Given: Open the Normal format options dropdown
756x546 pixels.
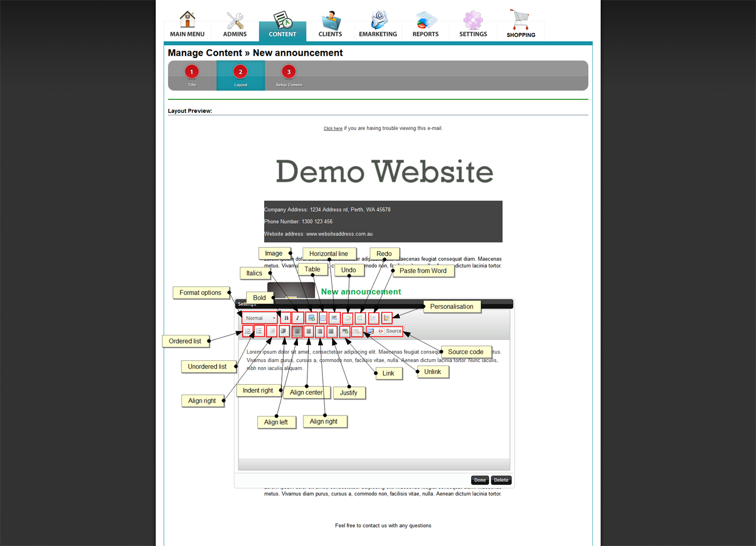Looking at the screenshot, I should tap(260, 318).
